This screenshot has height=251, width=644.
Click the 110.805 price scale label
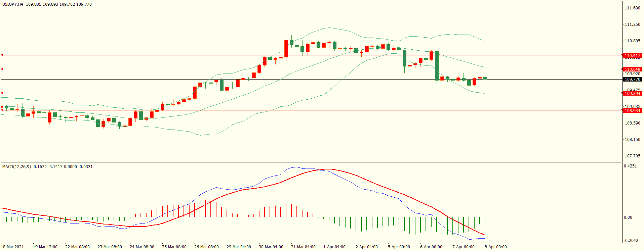[x=632, y=41]
